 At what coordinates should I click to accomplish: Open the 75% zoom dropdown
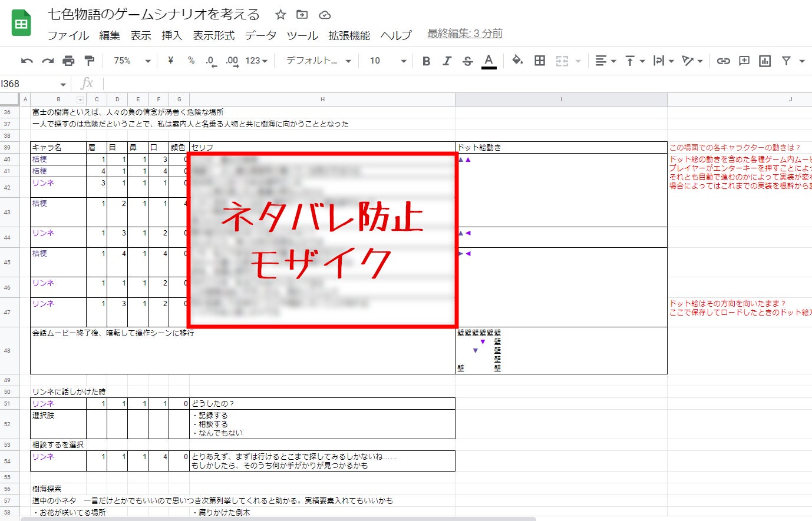(131, 61)
